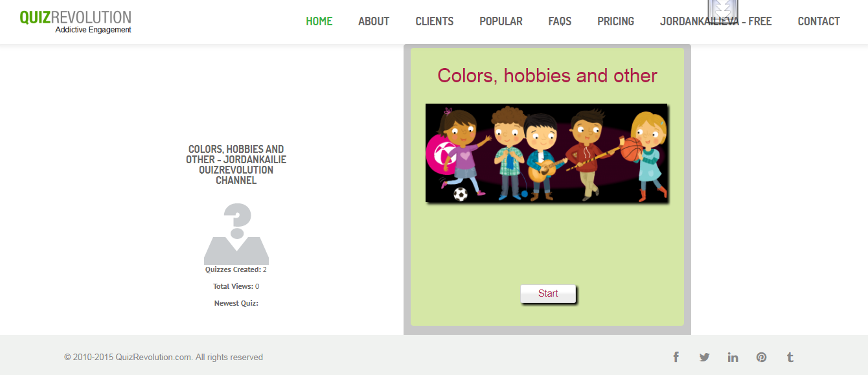This screenshot has width=868, height=375.
Task: Click the copyright notice in the footer
Action: point(163,357)
